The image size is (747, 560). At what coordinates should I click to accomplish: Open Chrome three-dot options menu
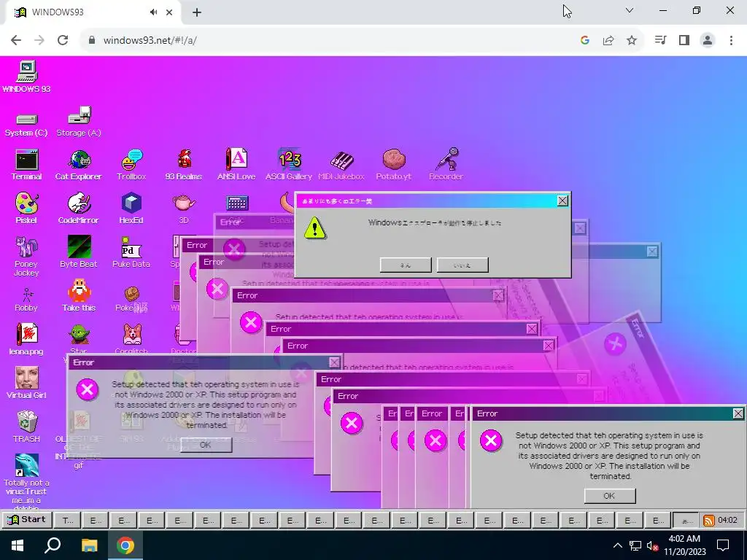coord(731,41)
